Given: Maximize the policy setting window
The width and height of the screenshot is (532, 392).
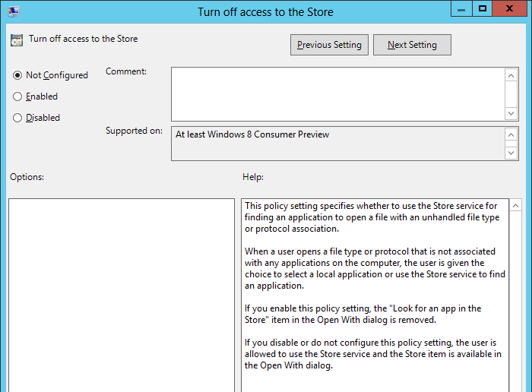Looking at the screenshot, I should point(481,9).
